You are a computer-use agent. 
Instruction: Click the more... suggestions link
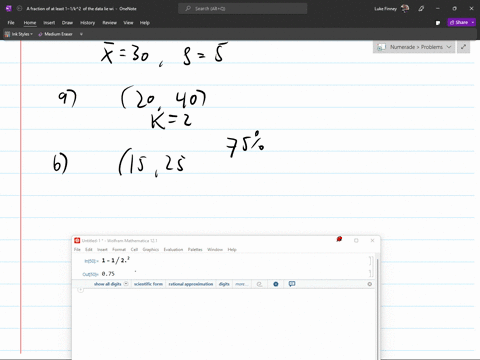(241, 284)
